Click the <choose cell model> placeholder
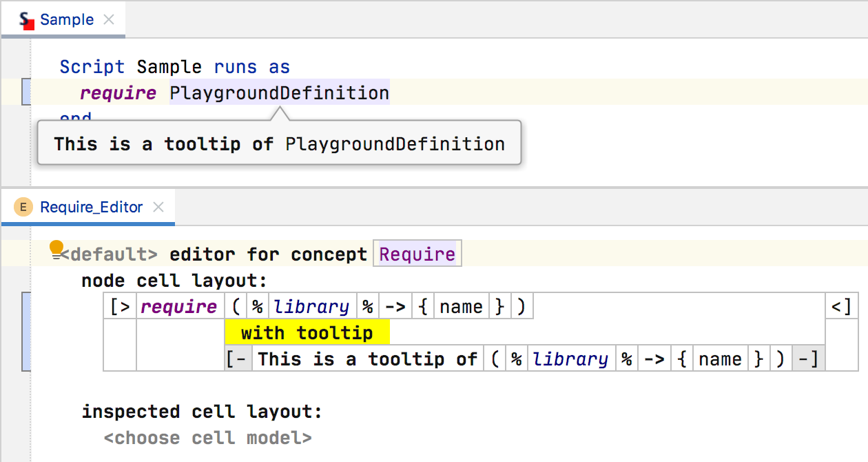 tap(207, 438)
